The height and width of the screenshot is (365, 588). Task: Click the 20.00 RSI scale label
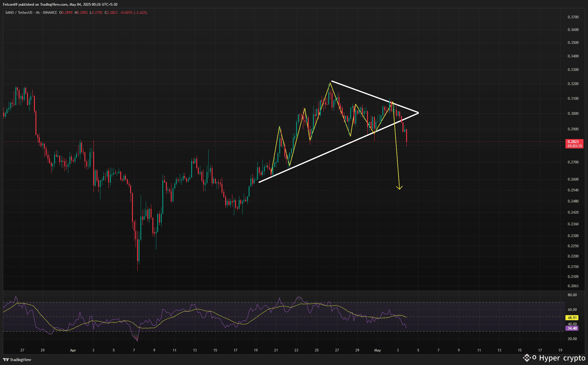pyautogui.click(x=572, y=339)
